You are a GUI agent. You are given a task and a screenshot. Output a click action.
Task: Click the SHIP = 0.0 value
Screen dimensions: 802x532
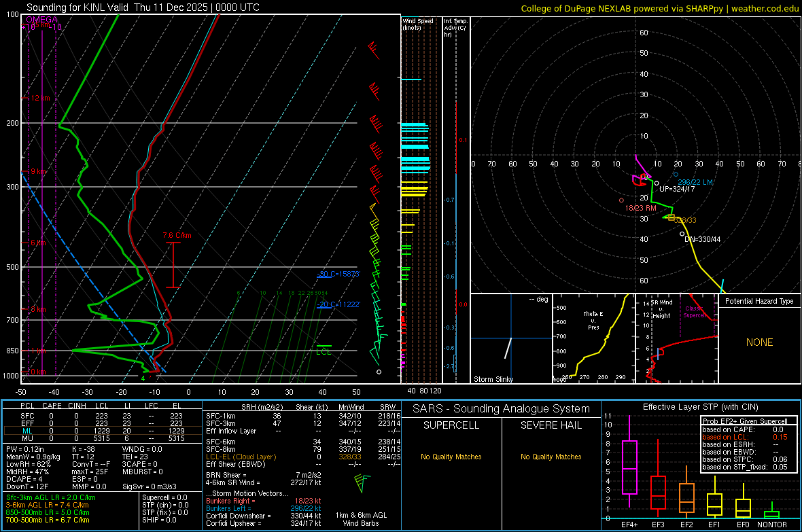coord(159,520)
